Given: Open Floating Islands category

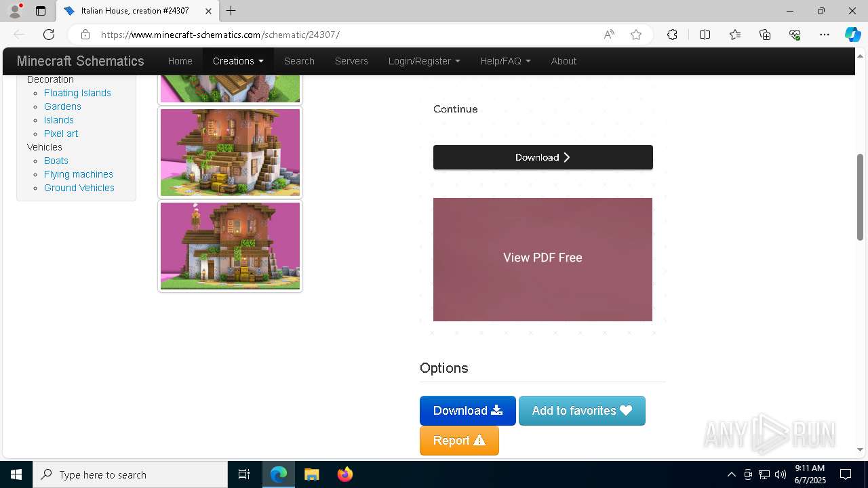Looking at the screenshot, I should [77, 93].
